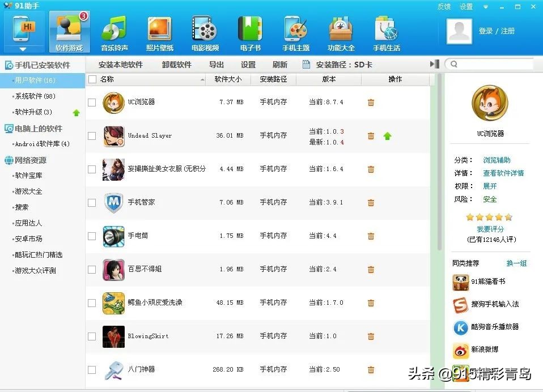The image size is (543, 392).
Task: Open the title bar dropdown menu arrow
Action: [486, 7]
